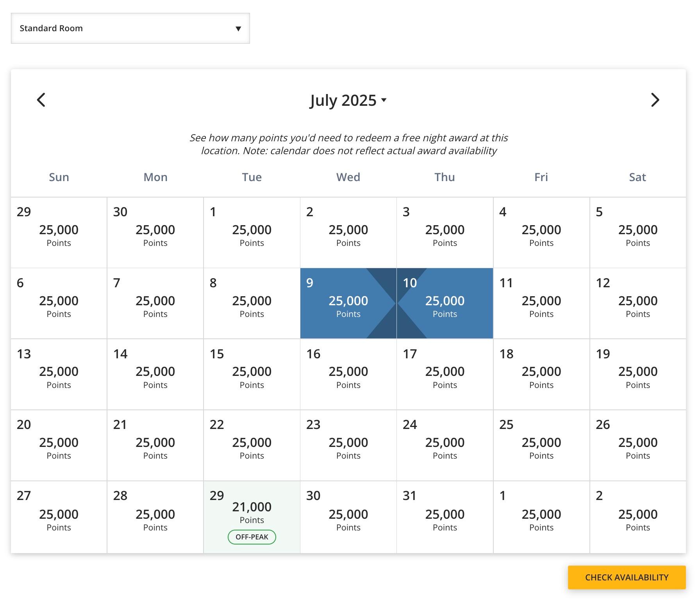Click the Sun column header
This screenshot has height=605, width=700.
[x=59, y=177]
